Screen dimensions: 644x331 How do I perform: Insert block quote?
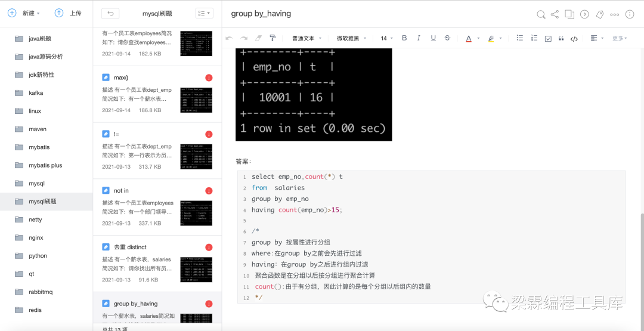pos(561,39)
